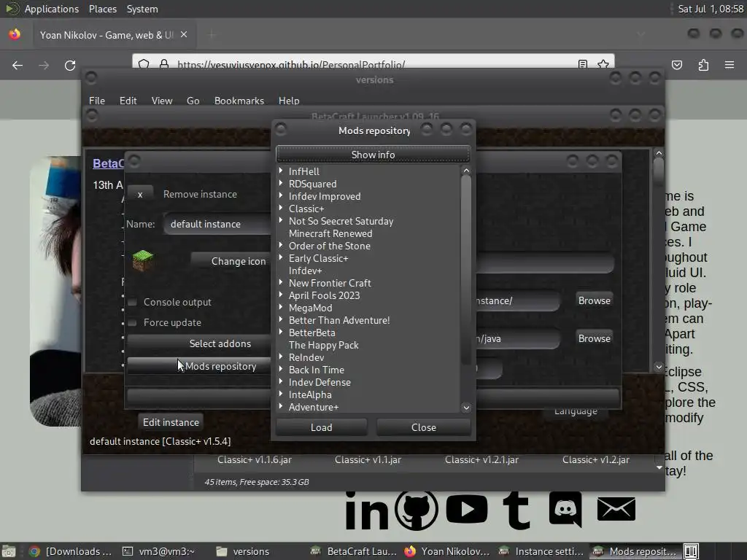This screenshot has height=560, width=747.
Task: Click the mods list scrollbar up arrow
Action: click(x=466, y=171)
